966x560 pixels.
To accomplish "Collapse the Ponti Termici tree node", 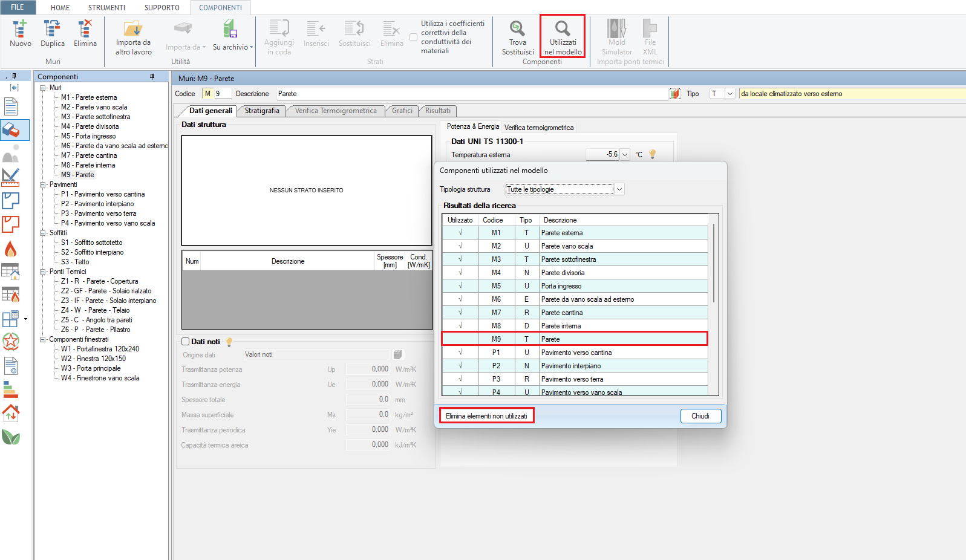I will pyautogui.click(x=43, y=272).
